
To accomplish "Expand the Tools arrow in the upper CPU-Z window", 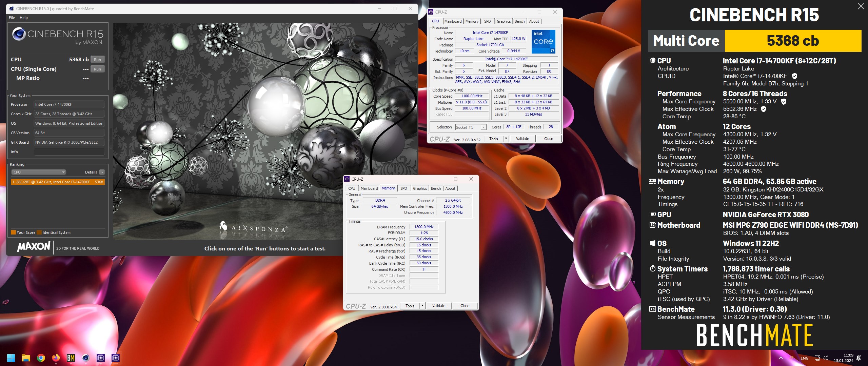I will click(x=506, y=139).
